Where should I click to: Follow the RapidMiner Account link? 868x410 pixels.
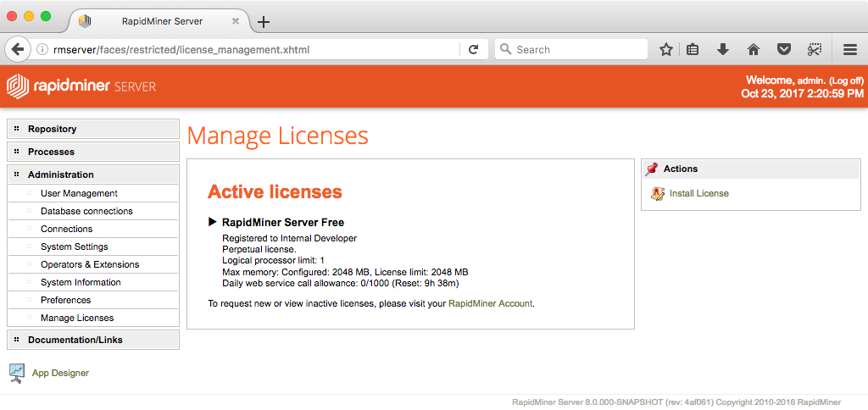[491, 303]
